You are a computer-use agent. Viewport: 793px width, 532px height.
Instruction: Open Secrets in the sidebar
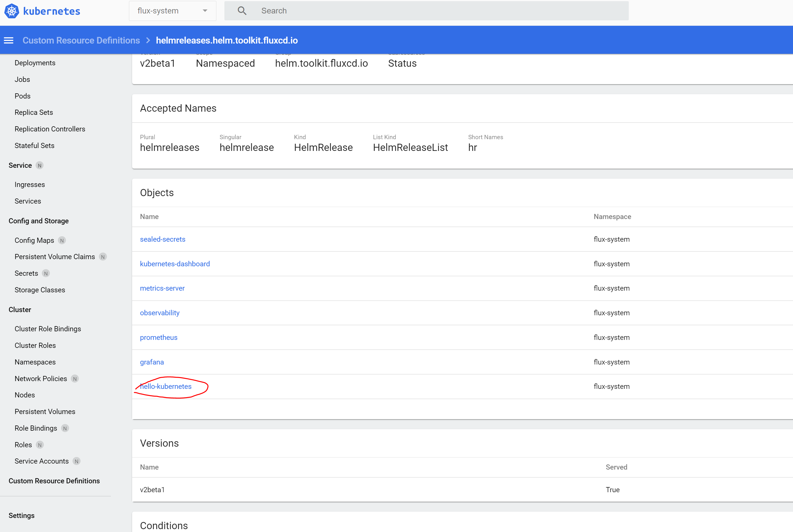(26, 273)
